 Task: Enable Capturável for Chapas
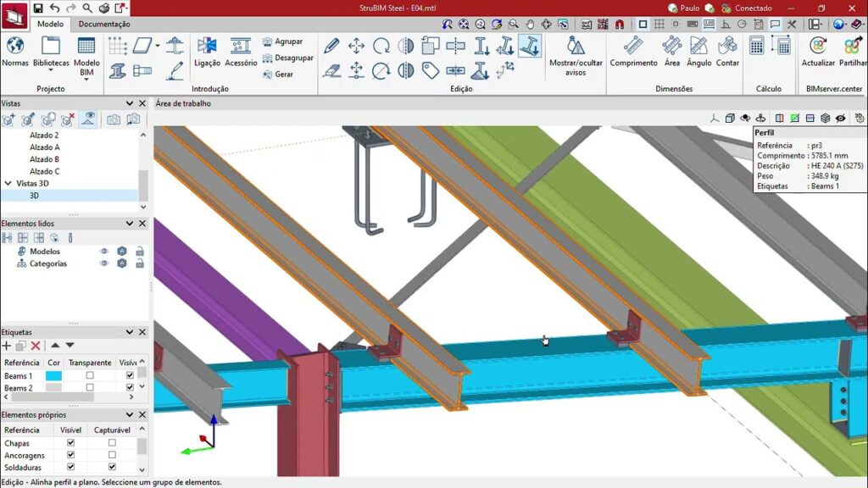(x=112, y=443)
